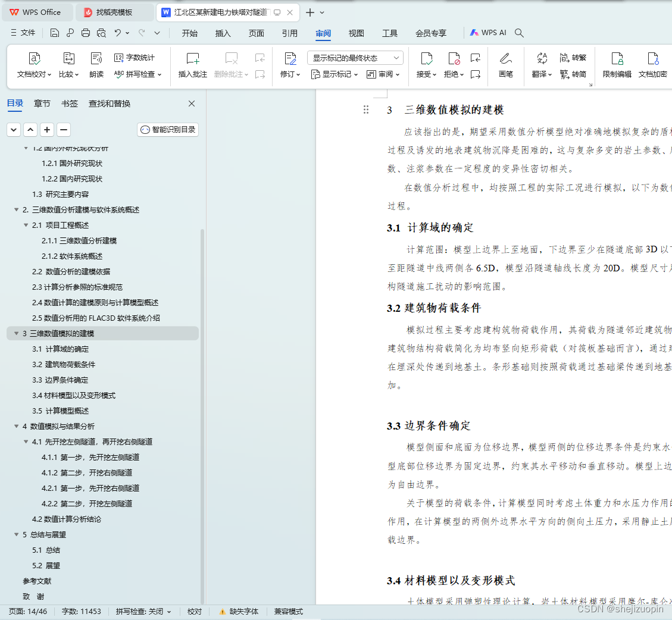
Task: Activate the 画笔 annotation pen
Action: pyautogui.click(x=507, y=65)
